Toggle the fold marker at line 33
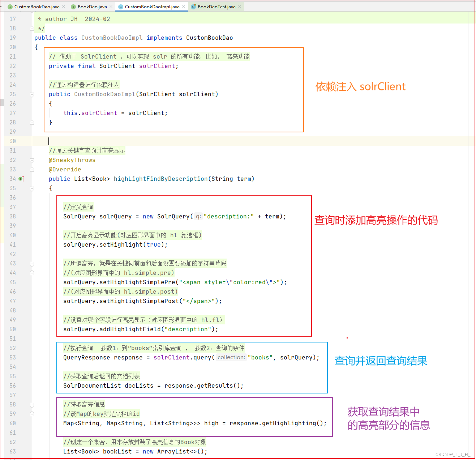 coord(32,169)
